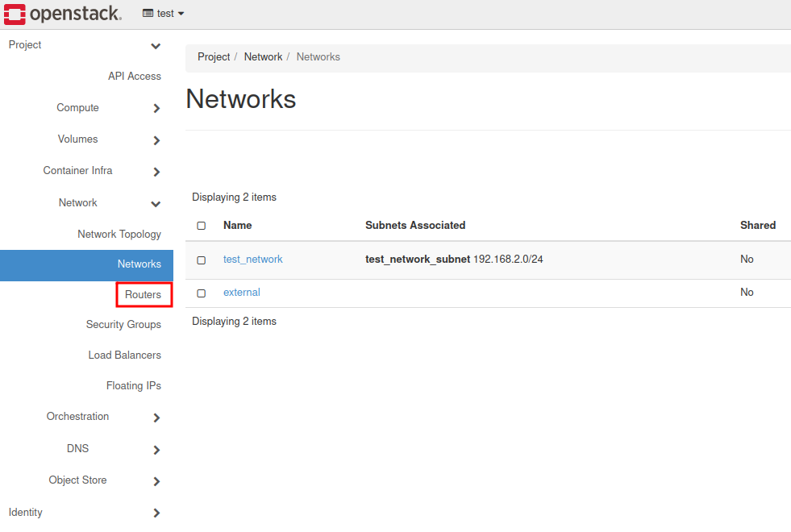Open Routers in the sidebar
Image resolution: width=791 pixels, height=532 pixels.
pyautogui.click(x=143, y=295)
